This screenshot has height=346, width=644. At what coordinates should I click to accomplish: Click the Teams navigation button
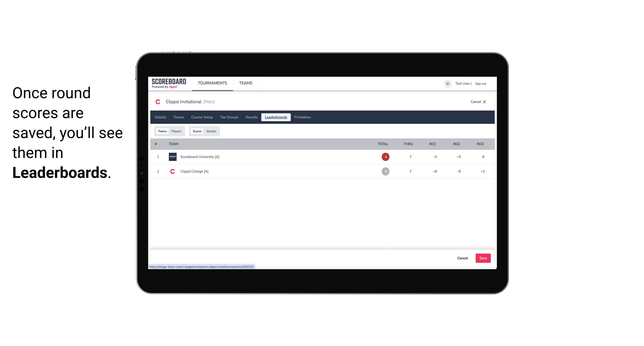point(178,117)
